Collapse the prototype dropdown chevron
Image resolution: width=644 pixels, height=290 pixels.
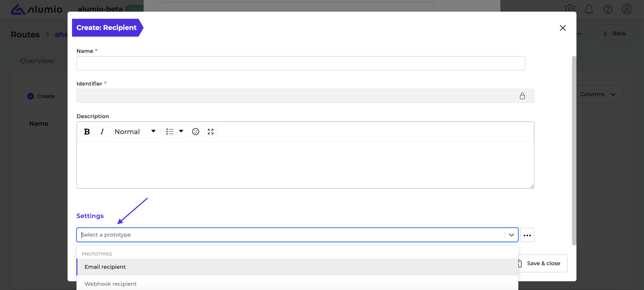(511, 235)
